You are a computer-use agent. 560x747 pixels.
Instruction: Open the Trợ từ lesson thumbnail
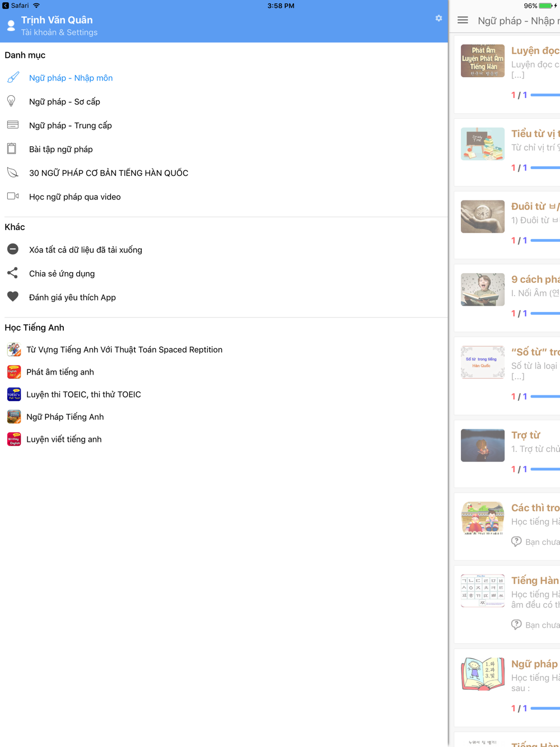click(483, 445)
